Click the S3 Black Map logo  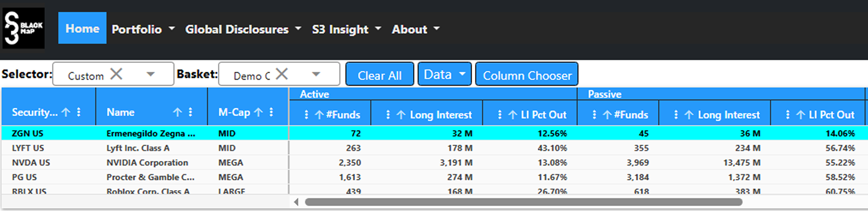pyautogui.click(x=23, y=28)
